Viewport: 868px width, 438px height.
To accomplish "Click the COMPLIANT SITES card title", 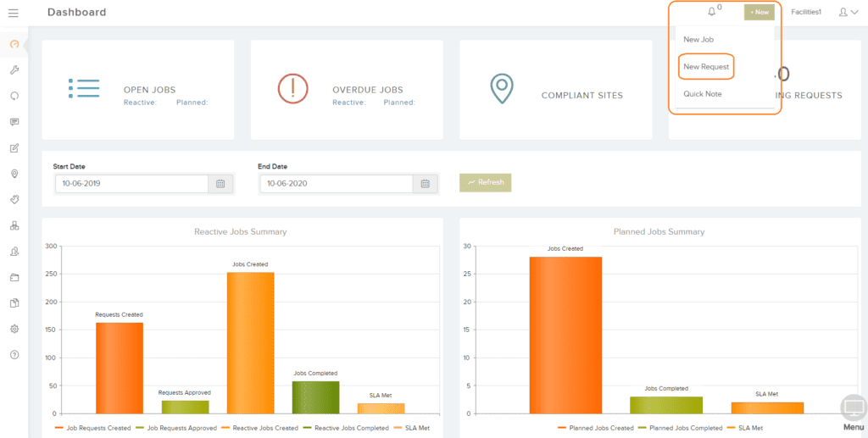I will [x=582, y=96].
